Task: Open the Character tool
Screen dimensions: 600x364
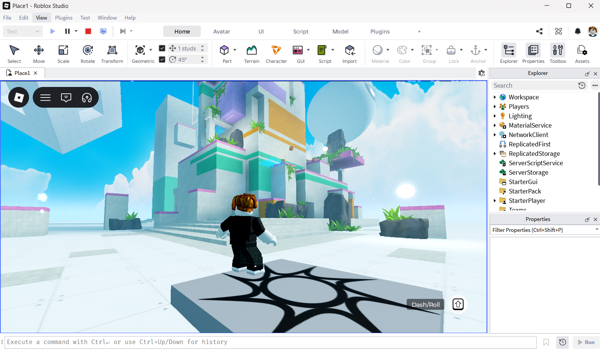Action: click(x=276, y=54)
